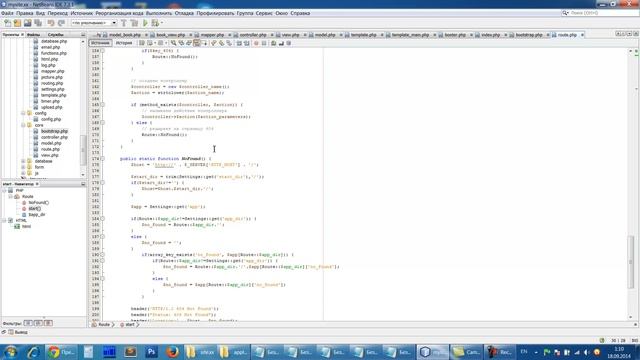The width and height of the screenshot is (640, 360).
Task: Open Photoshop from the Windows taskbar
Action: coord(151,351)
